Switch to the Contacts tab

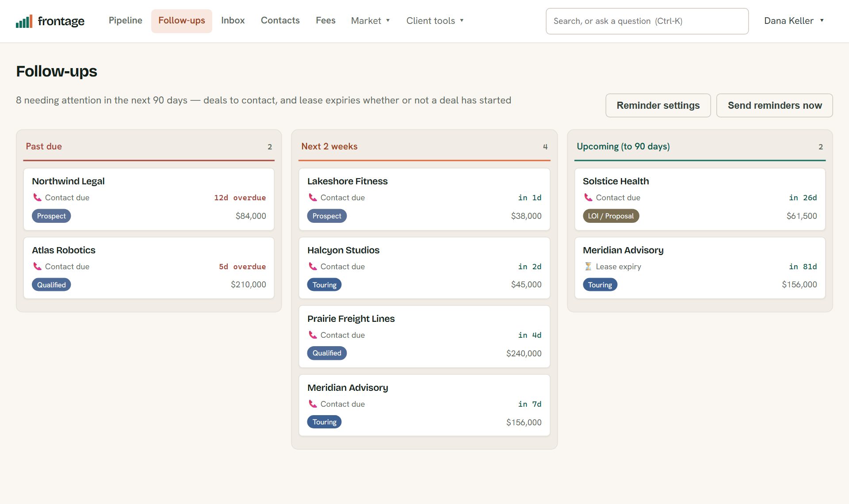click(280, 21)
